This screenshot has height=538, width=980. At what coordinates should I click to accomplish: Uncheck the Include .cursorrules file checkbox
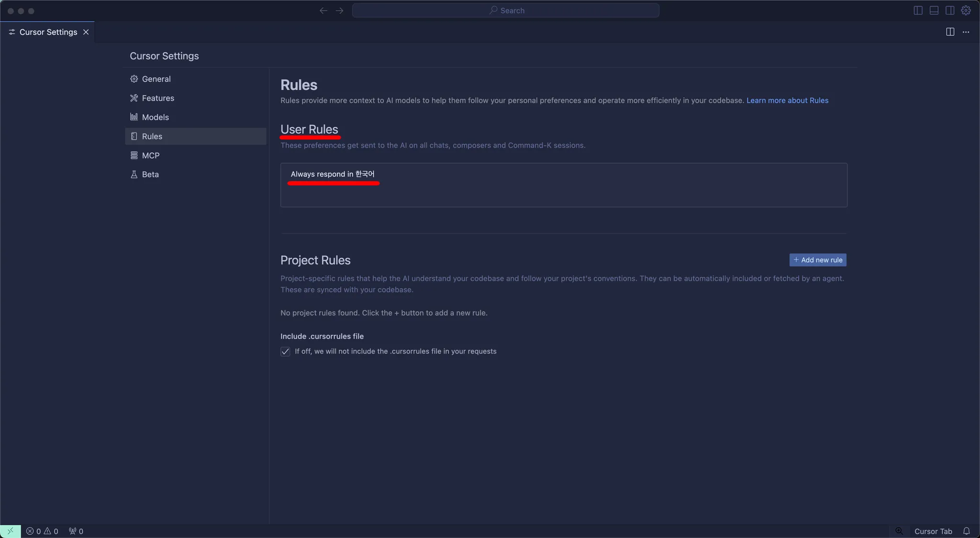(285, 351)
